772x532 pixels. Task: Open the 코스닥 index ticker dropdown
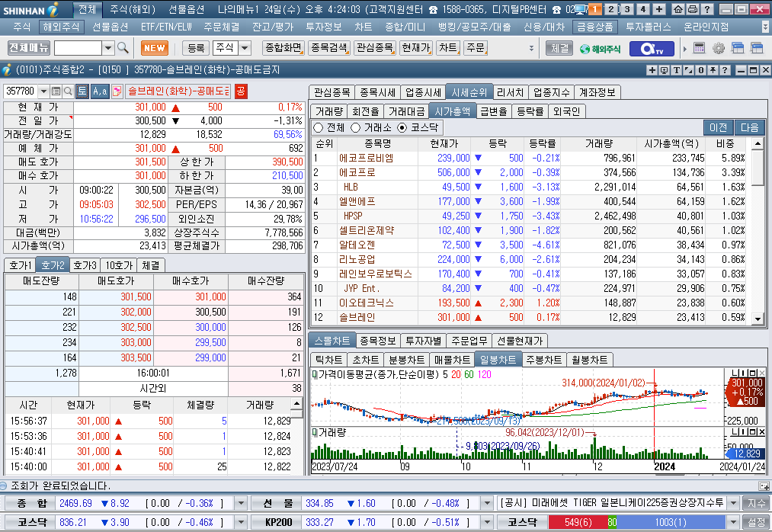point(241,521)
